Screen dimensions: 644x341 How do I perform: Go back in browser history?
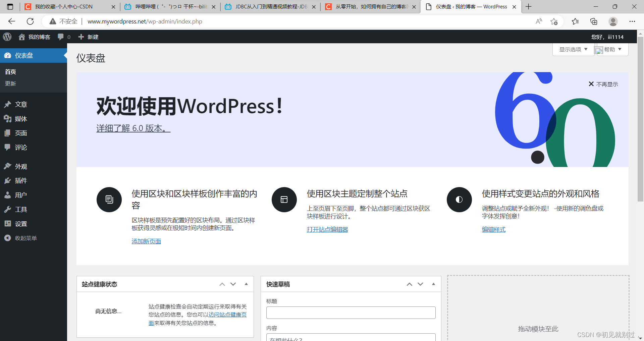tap(12, 21)
